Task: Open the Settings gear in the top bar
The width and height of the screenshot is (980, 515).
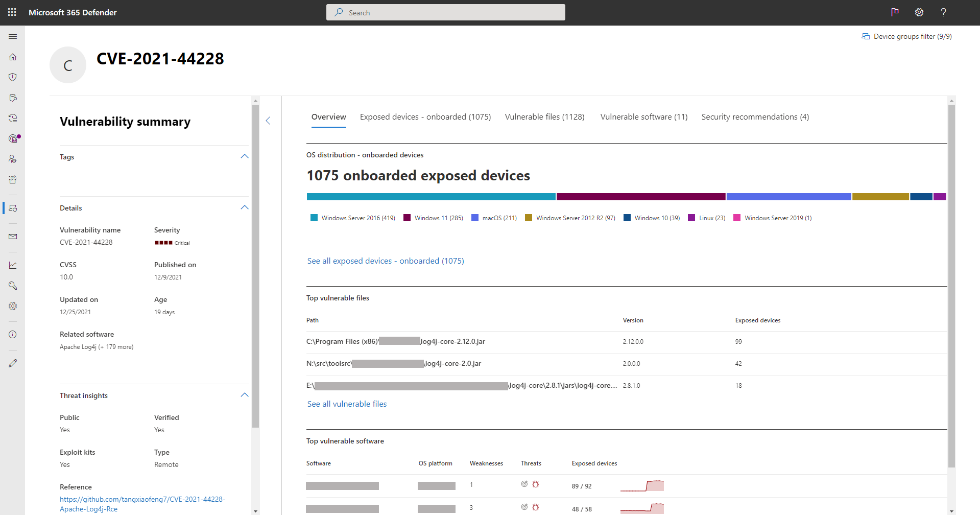Action: coord(919,12)
